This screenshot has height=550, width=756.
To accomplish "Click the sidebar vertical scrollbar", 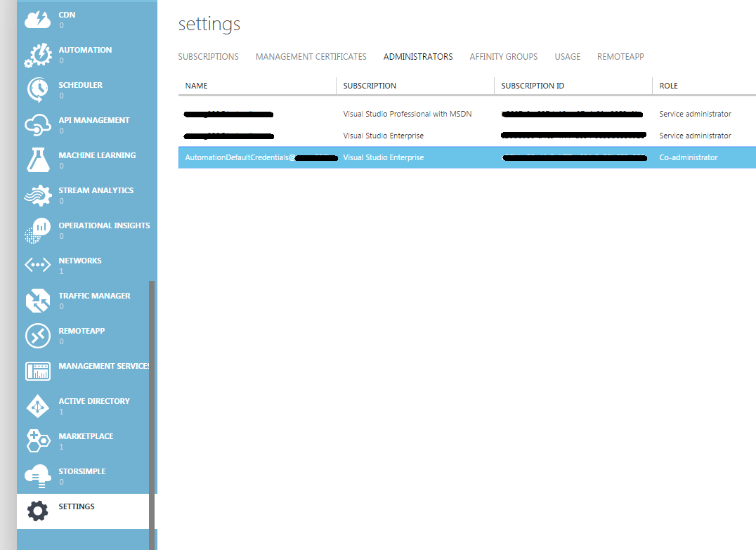I will pos(152,415).
